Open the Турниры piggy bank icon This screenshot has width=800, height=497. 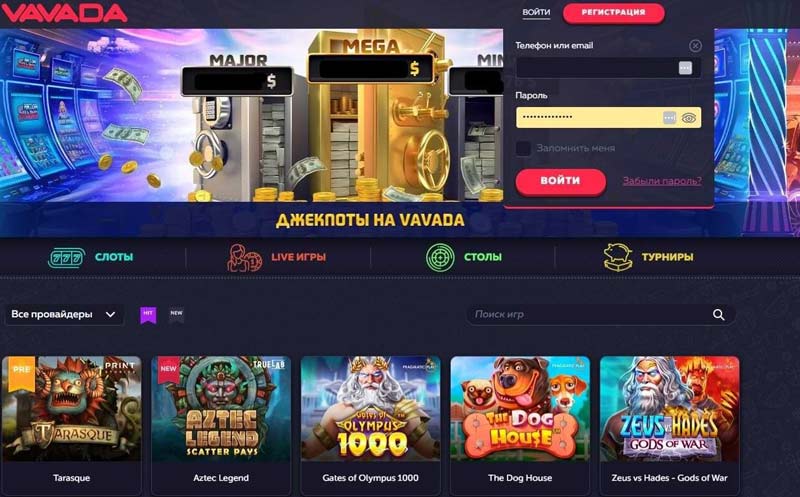pos(618,257)
